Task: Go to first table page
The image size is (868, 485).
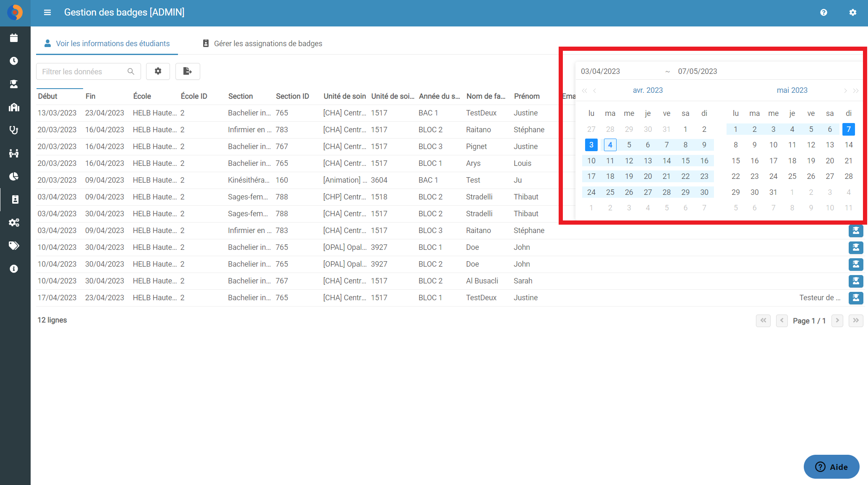Action: point(763,320)
